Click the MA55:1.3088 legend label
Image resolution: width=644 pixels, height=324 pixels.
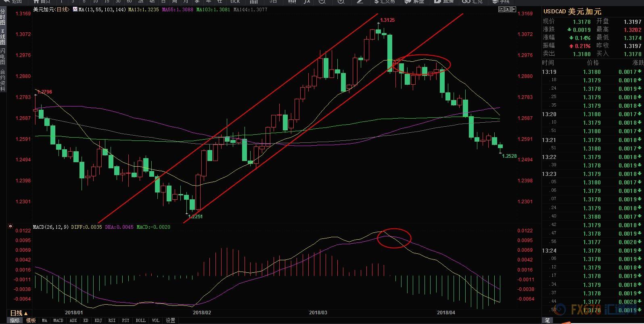click(x=178, y=9)
